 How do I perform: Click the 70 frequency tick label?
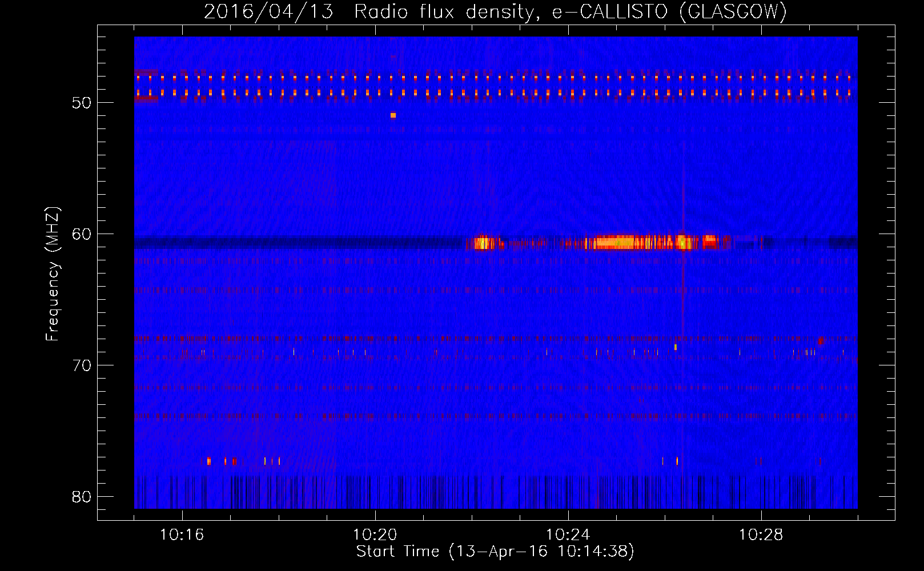[82, 365]
